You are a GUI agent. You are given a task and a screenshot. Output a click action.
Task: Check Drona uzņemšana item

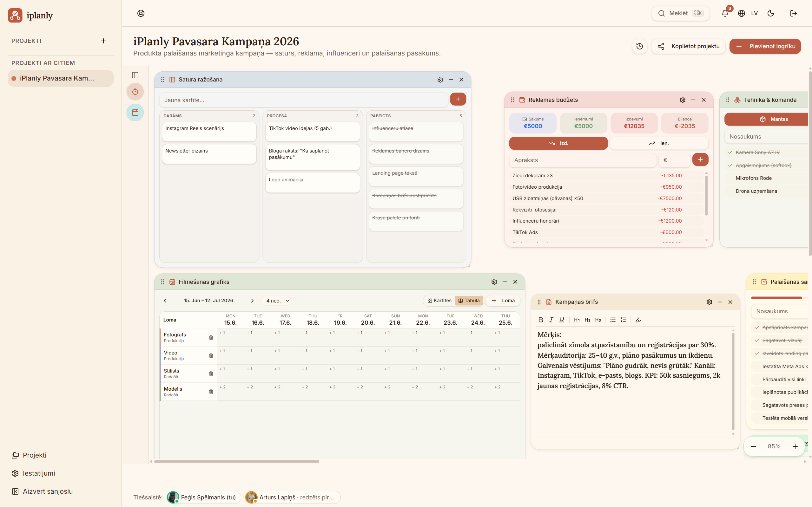tap(730, 191)
